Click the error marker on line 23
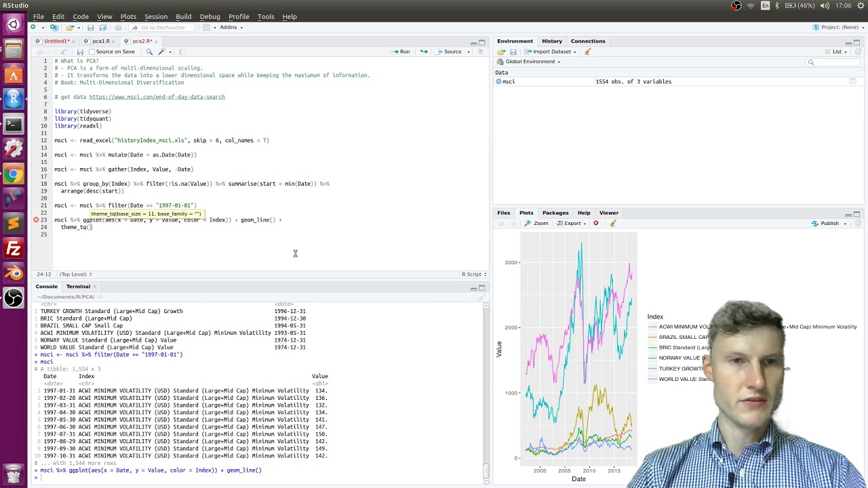 [37, 220]
